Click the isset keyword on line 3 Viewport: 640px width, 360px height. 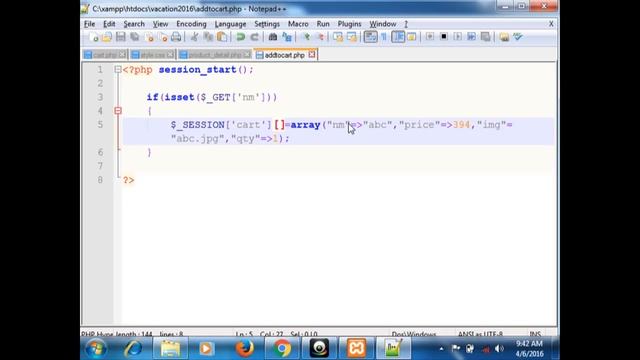point(179,97)
